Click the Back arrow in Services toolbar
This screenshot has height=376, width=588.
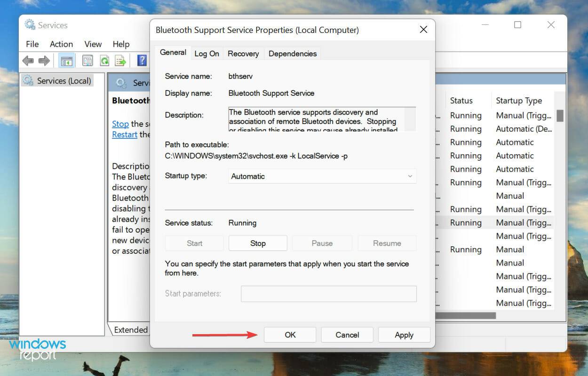(x=28, y=60)
